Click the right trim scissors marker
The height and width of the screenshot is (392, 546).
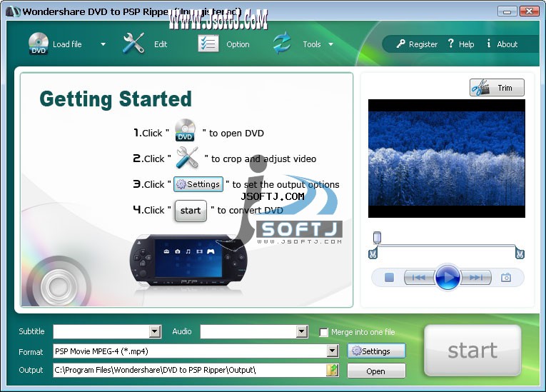520,253
